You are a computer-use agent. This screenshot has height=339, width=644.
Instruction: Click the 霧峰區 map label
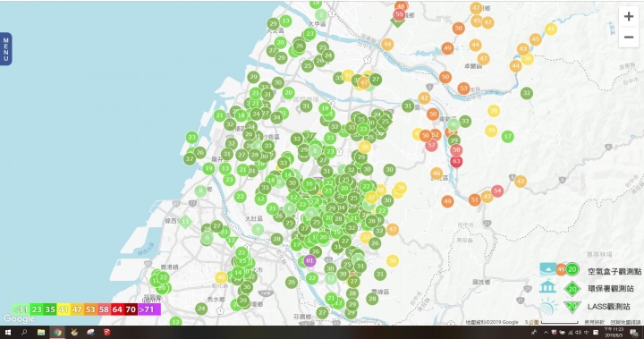[380, 292]
